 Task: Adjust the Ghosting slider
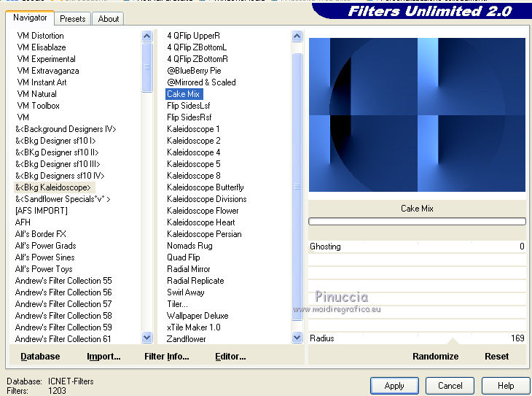(417, 246)
